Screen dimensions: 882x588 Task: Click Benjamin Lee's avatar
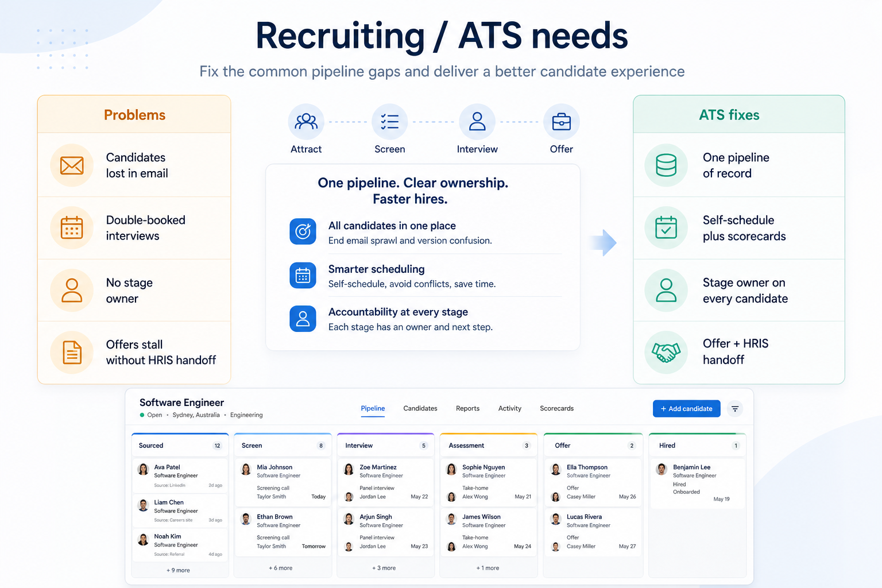(662, 470)
